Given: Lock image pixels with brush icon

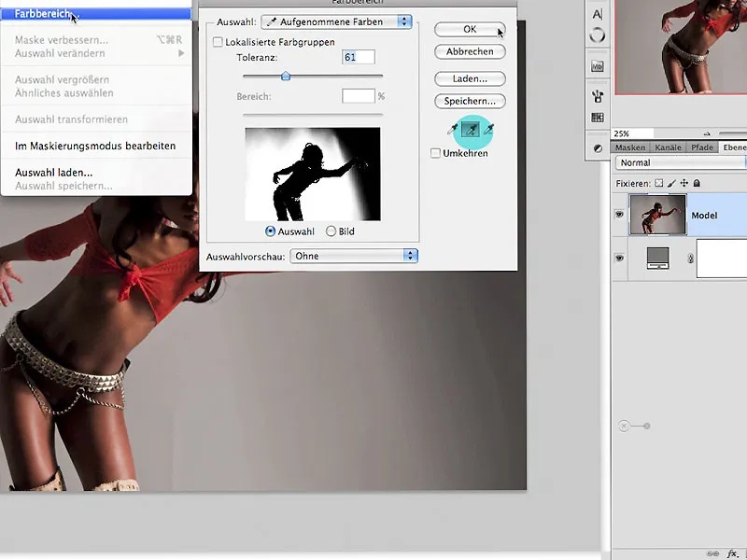Looking at the screenshot, I should click(671, 183).
